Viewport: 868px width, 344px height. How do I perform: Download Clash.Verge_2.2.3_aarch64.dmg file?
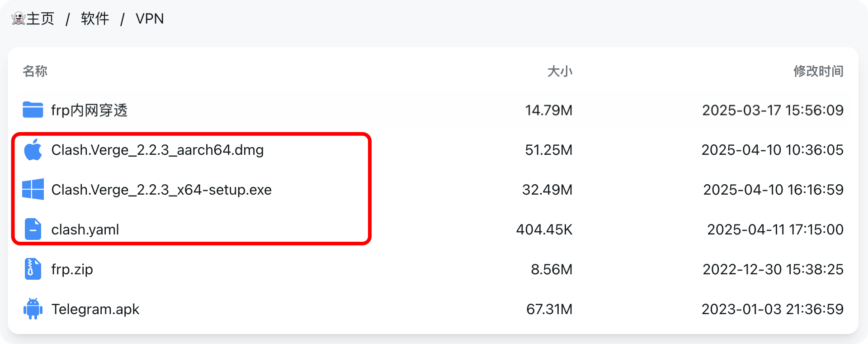pos(157,150)
